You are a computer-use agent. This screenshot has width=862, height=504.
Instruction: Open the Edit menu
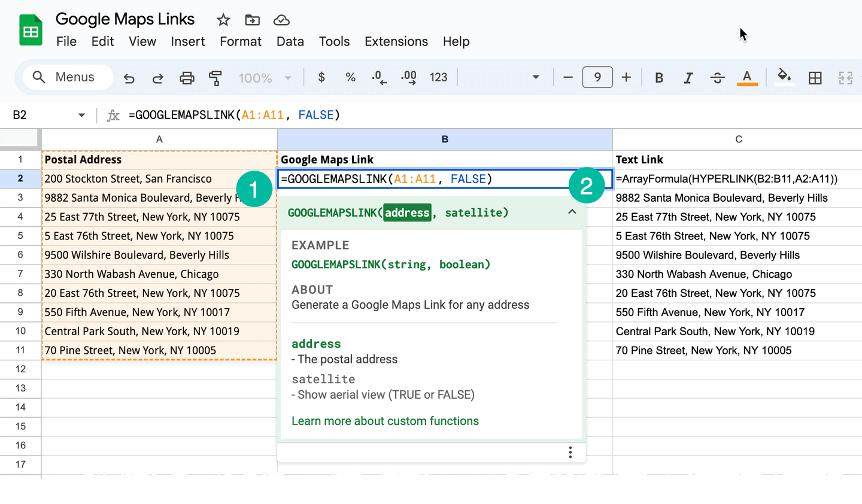tap(103, 41)
